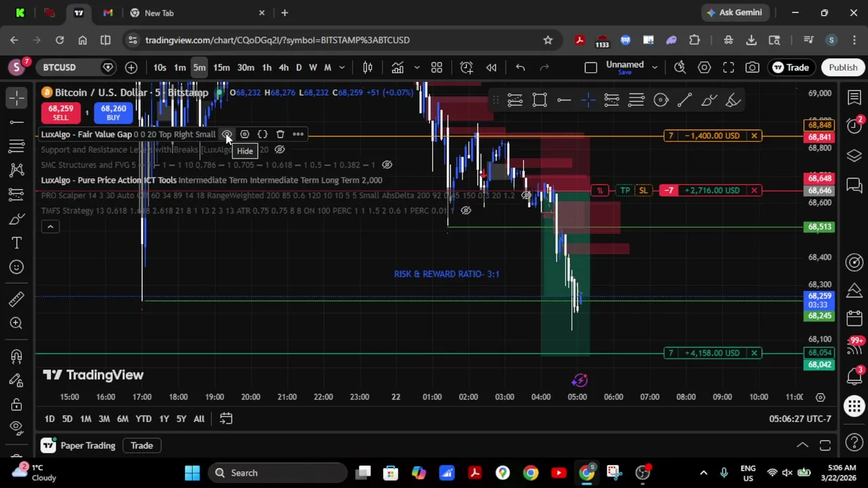Switch to the 15m interval
This screenshot has height=488, width=868.
(x=221, y=67)
